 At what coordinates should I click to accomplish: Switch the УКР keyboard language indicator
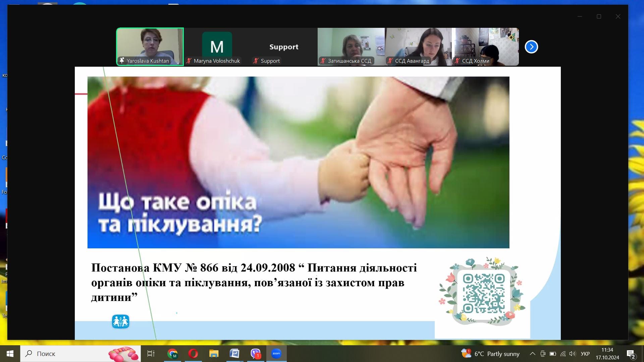click(x=585, y=354)
